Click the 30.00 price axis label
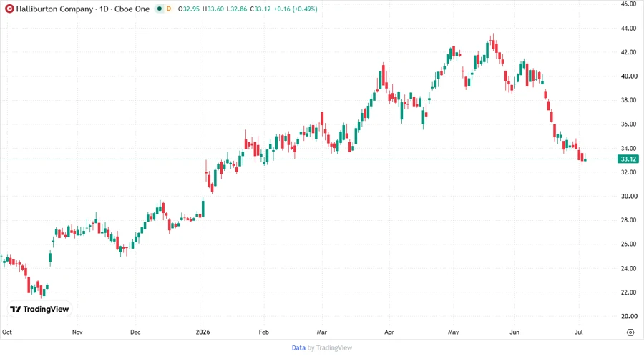644x356 pixels. pos(629,196)
